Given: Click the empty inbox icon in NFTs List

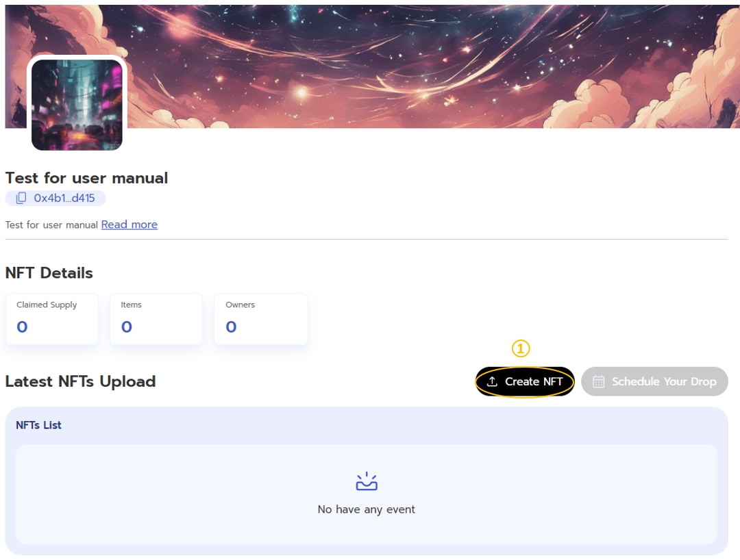Looking at the screenshot, I should point(366,481).
